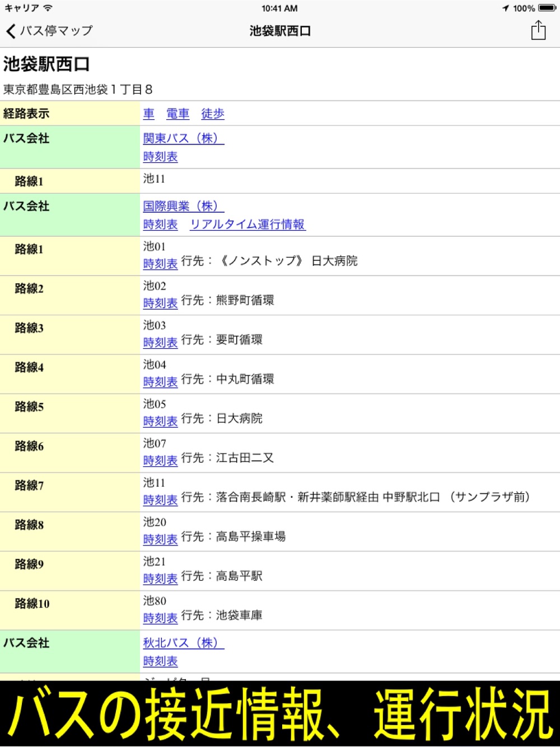Open 時刻表 for 池01 日大病院 nonstop
Screen dimensions: 560x747
(160, 264)
